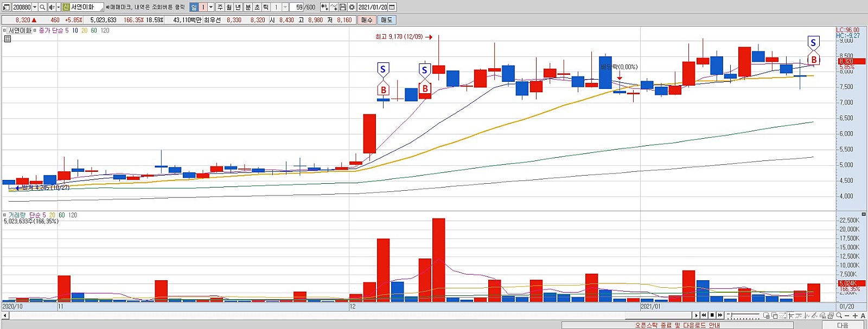Click the chart zoom slider

(x=743, y=315)
